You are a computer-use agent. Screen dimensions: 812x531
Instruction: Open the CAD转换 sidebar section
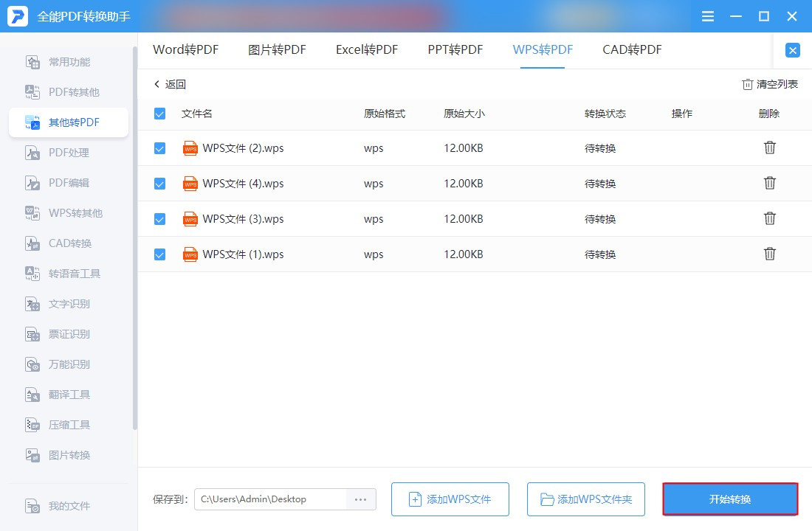pyautogui.click(x=58, y=243)
